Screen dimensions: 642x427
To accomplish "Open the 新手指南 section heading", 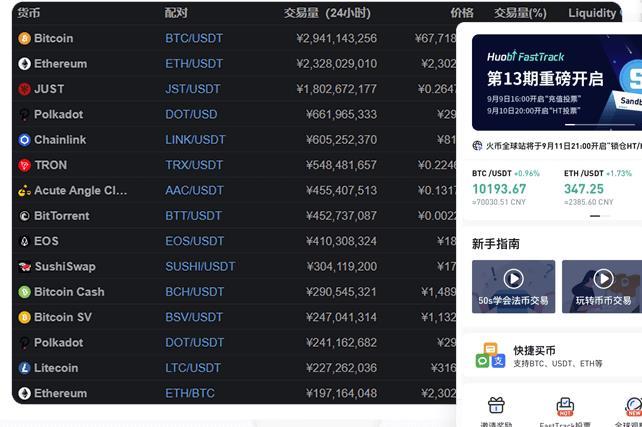I will tap(496, 244).
